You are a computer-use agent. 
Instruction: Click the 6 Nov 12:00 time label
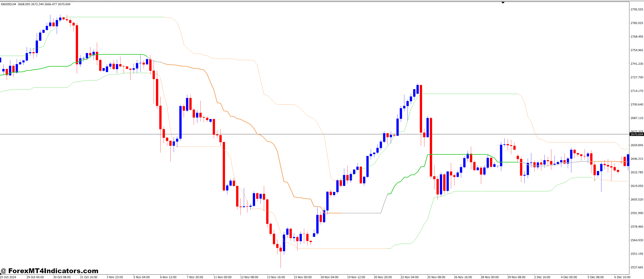168,277
